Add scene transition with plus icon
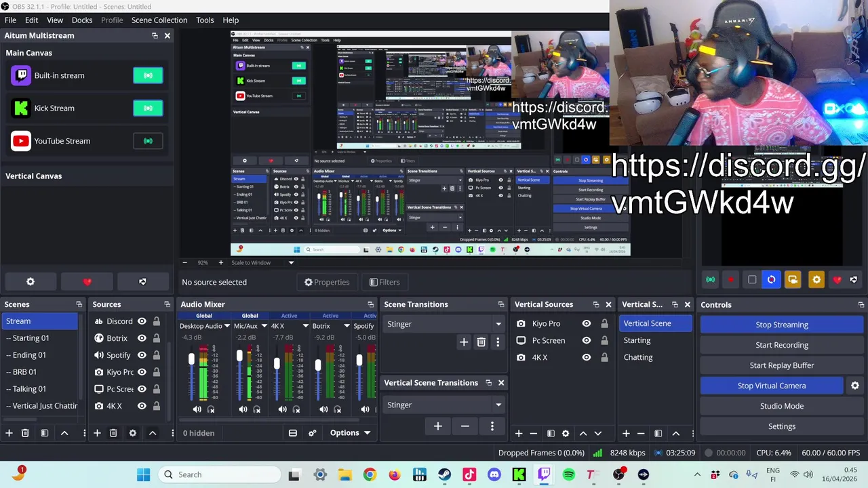The image size is (868, 488). 464,342
